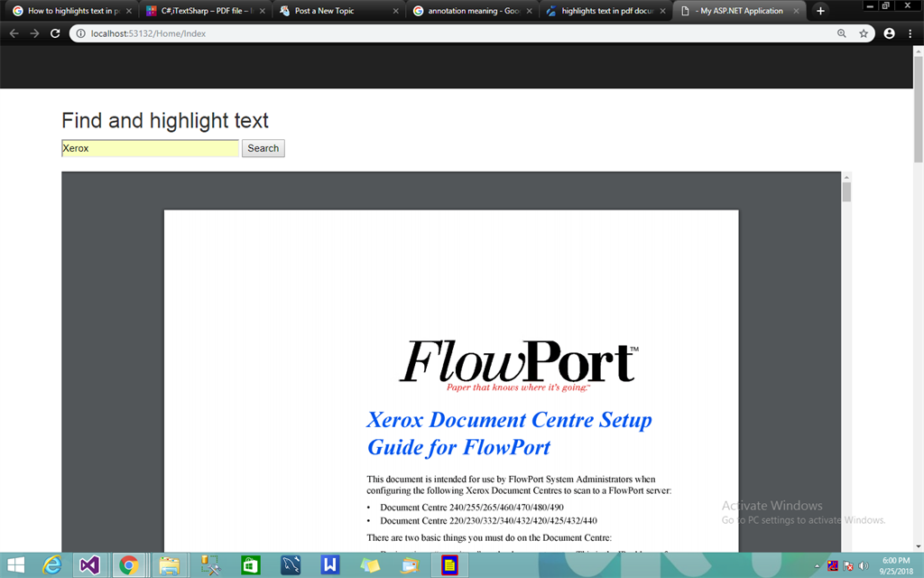The height and width of the screenshot is (578, 924).
Task: Click the 'Document Centre 220/230/332/340/432/420/425/432/440' bullet
Action: pos(488,521)
